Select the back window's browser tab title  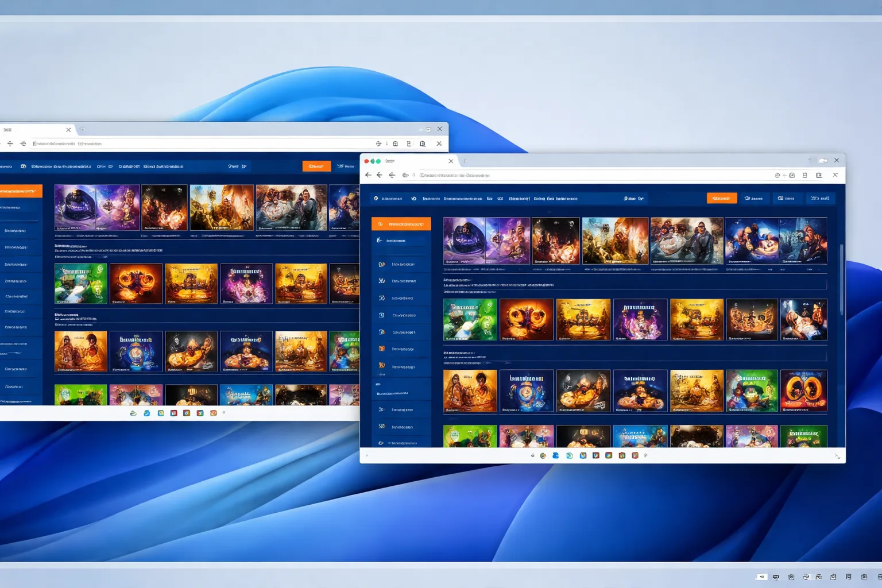click(7, 130)
